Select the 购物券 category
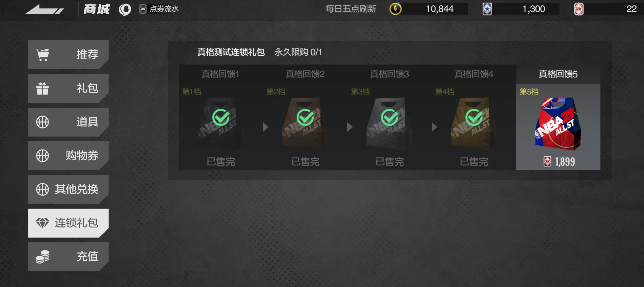 coord(68,156)
